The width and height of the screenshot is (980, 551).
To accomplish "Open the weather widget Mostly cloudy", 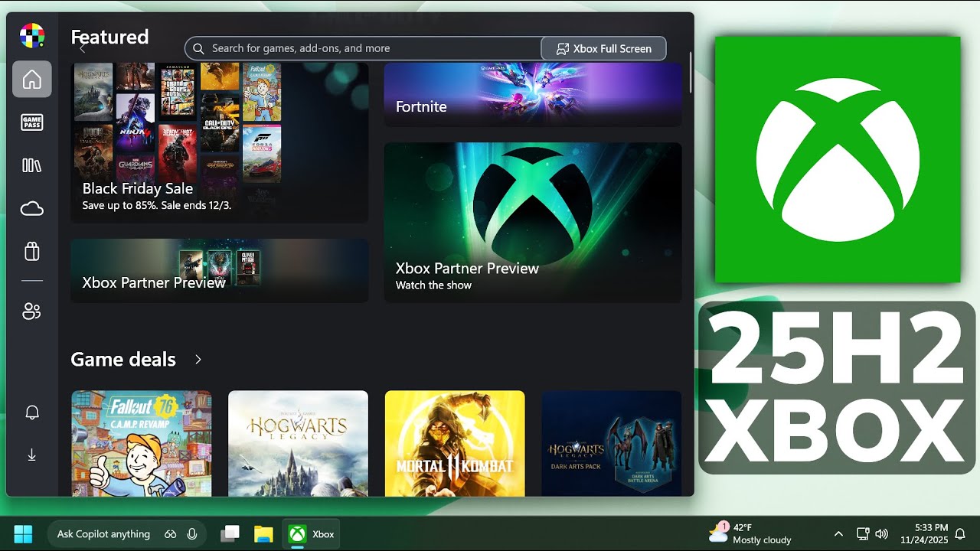I will 750,533.
